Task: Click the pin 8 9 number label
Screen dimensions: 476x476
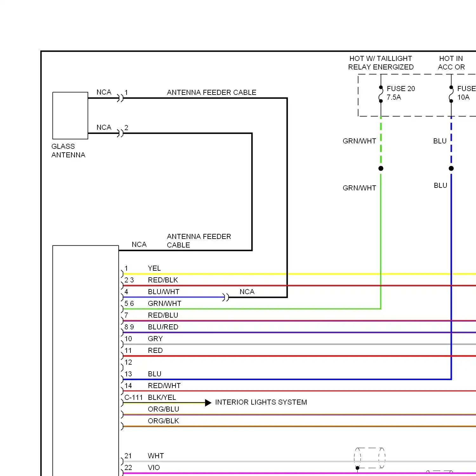Action: point(129,327)
